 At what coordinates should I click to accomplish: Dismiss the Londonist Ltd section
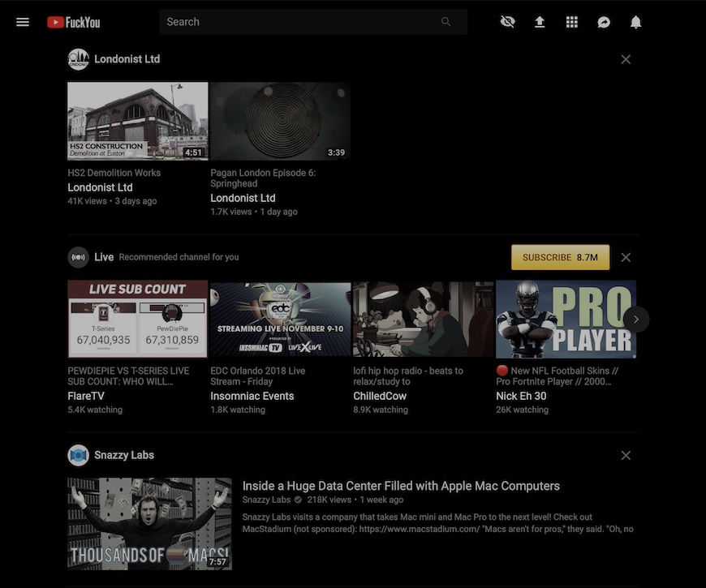626,59
